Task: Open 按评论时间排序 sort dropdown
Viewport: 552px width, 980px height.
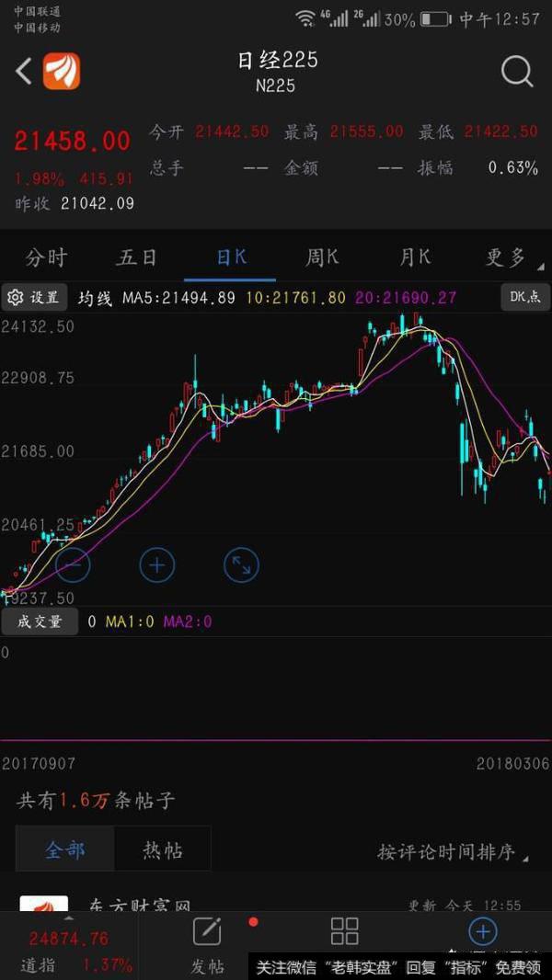Action: [x=453, y=851]
